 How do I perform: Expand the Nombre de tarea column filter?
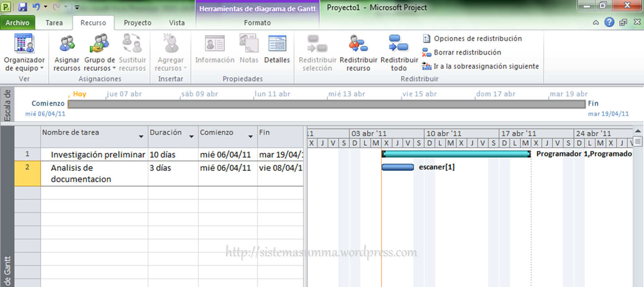point(141,137)
